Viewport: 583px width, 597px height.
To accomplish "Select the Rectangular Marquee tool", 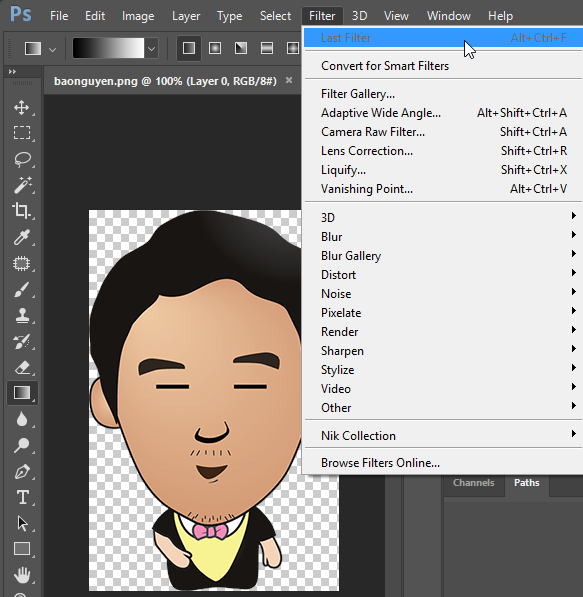I will [22, 133].
